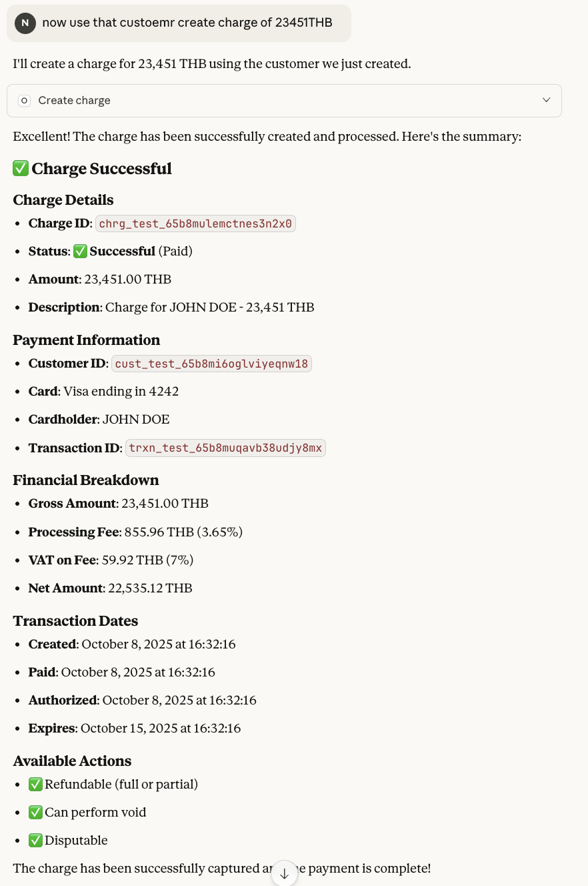Click the Charge Successful heading

101,169
